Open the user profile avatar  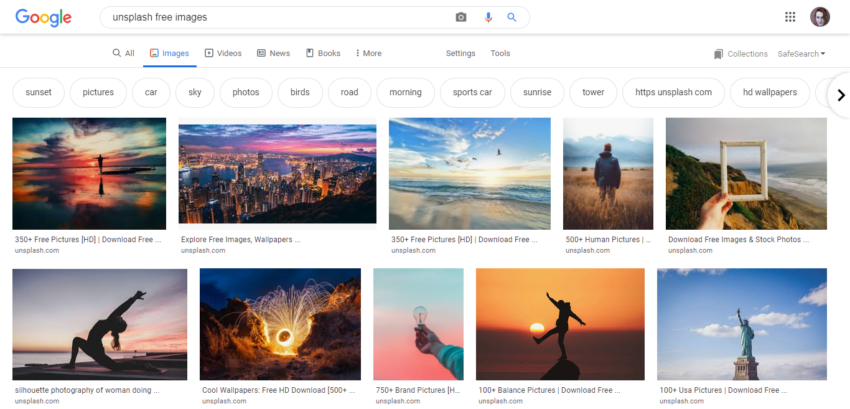click(x=820, y=17)
